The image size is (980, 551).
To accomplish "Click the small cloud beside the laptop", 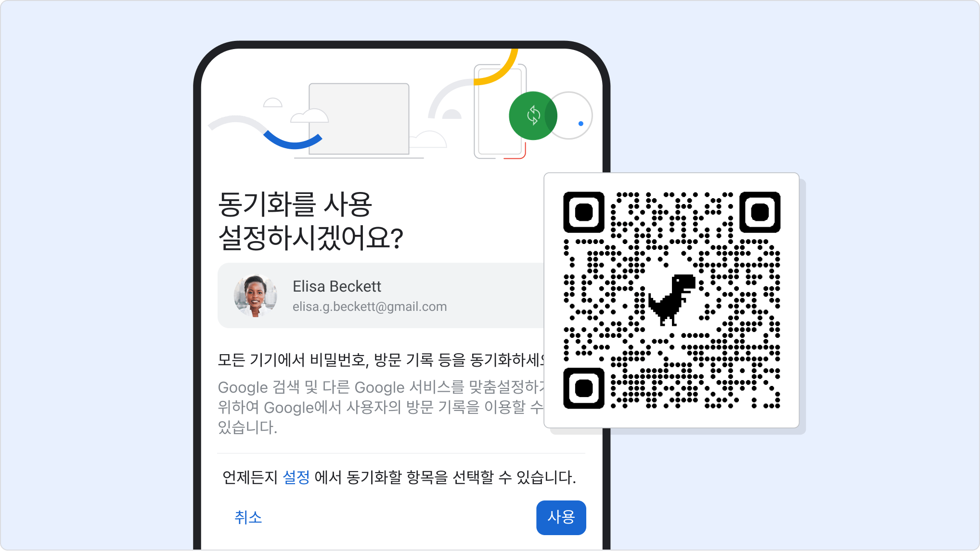I will click(309, 116).
